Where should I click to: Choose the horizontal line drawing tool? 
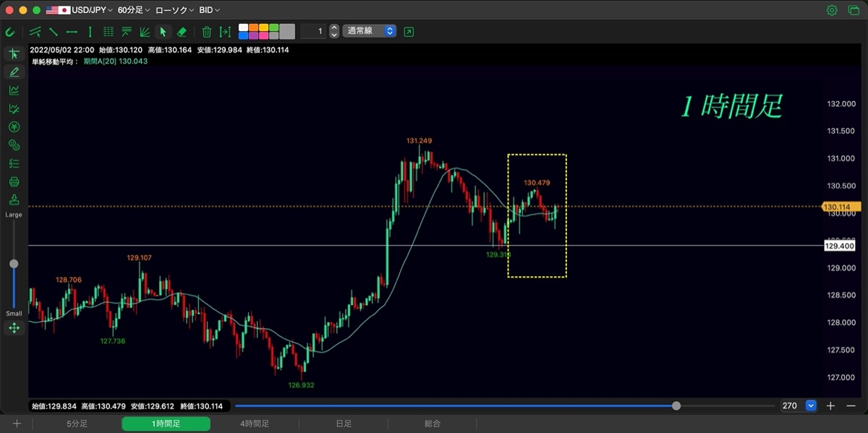tap(72, 32)
